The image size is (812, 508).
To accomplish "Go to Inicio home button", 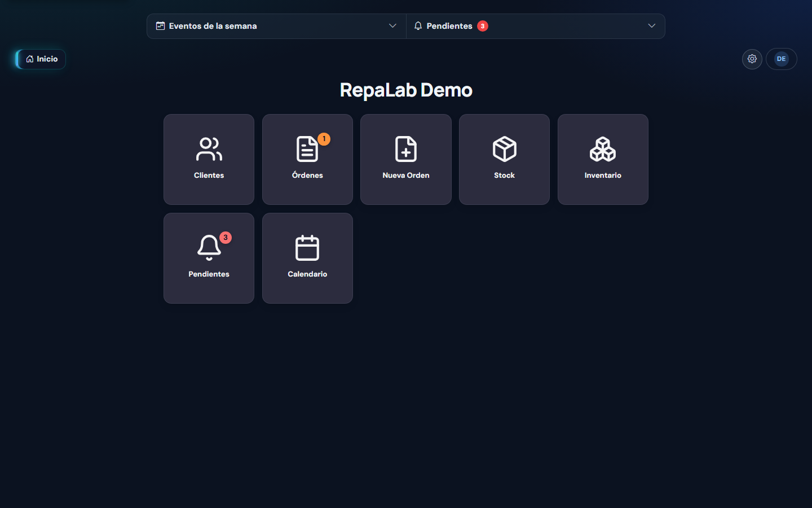I will point(41,59).
